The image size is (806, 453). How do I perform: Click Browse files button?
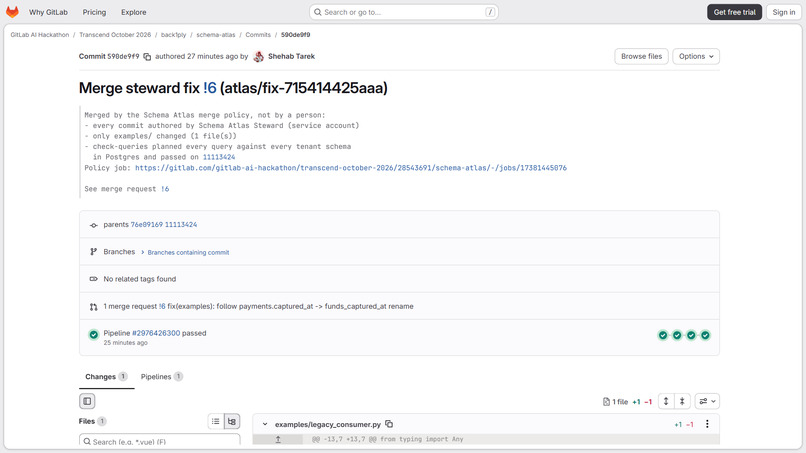click(x=642, y=57)
